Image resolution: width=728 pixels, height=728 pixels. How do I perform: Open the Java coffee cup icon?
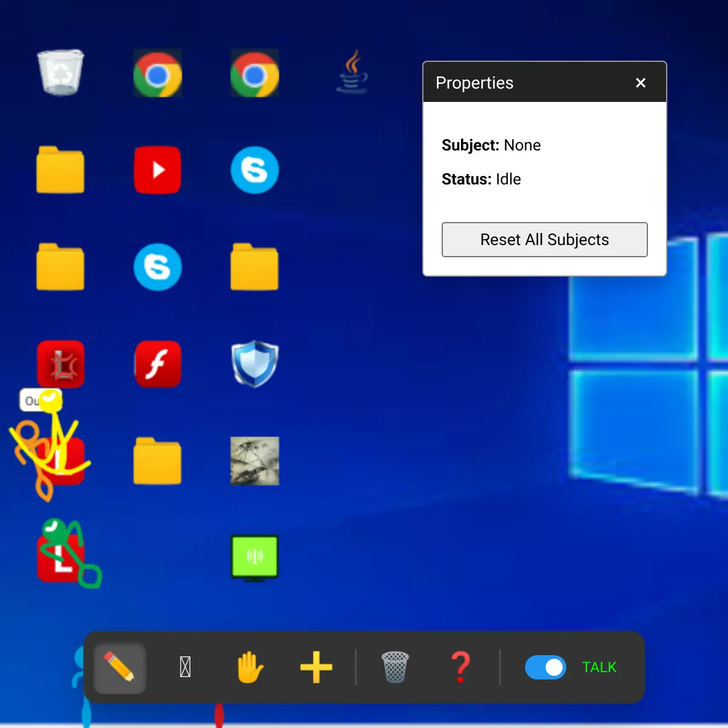click(x=352, y=73)
